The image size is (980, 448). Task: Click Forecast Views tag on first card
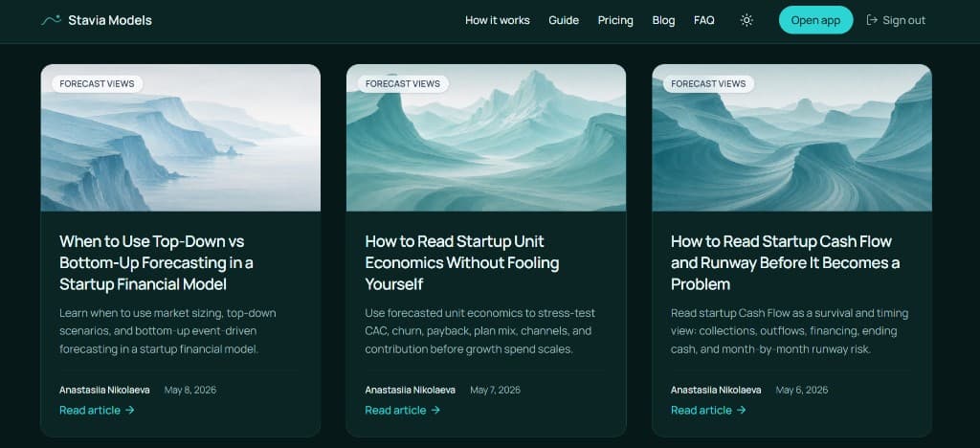pyautogui.click(x=97, y=83)
